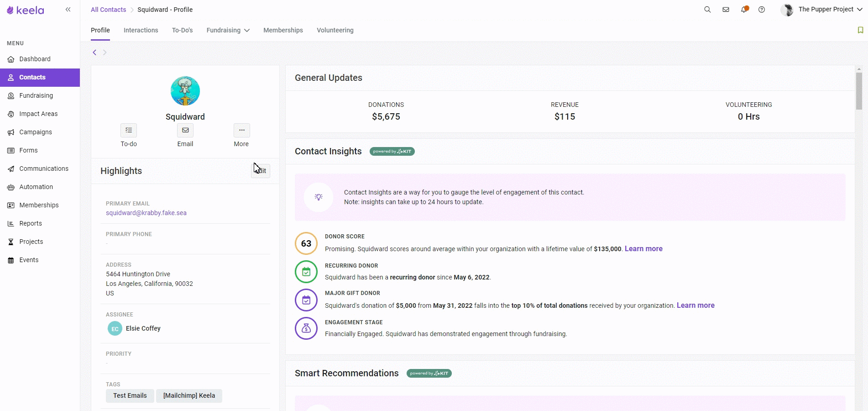
Task: Open the Memberships tab in profile
Action: pos(283,30)
